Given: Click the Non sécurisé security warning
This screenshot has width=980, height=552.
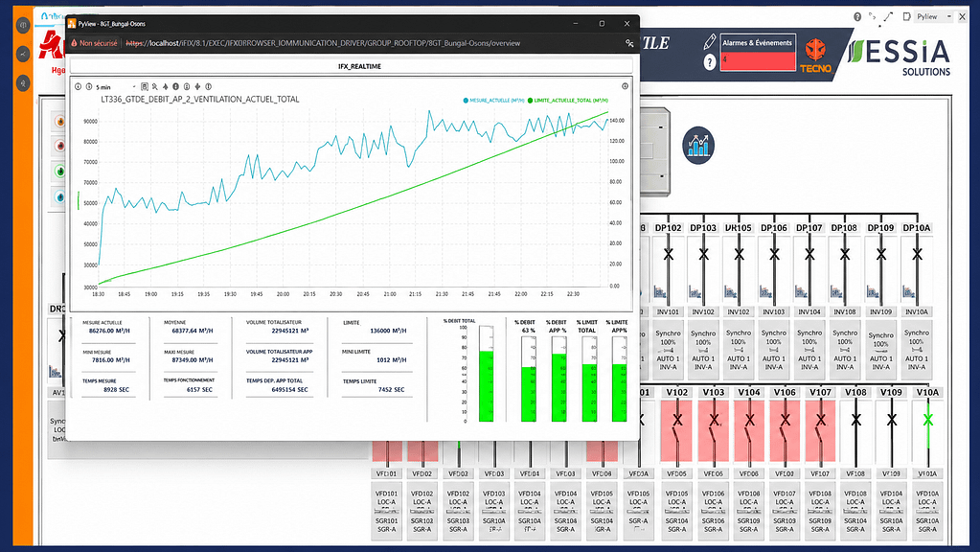Looking at the screenshot, I should [x=94, y=43].
